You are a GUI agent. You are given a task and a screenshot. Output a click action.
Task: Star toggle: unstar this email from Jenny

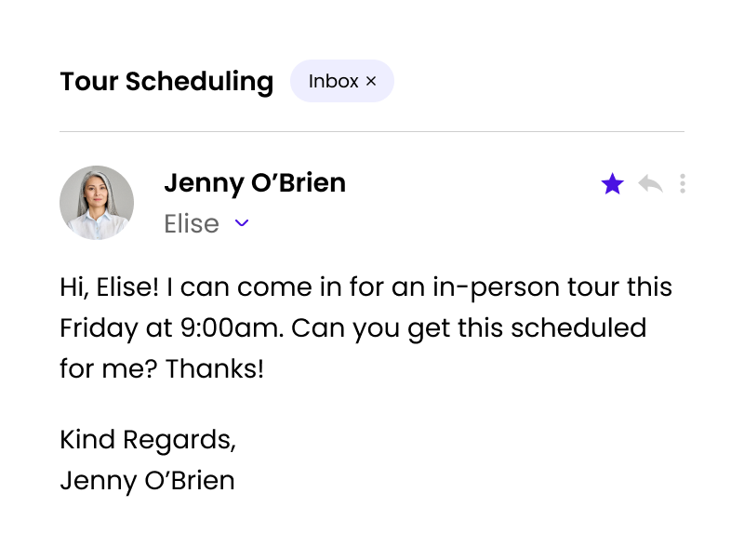pyautogui.click(x=612, y=184)
